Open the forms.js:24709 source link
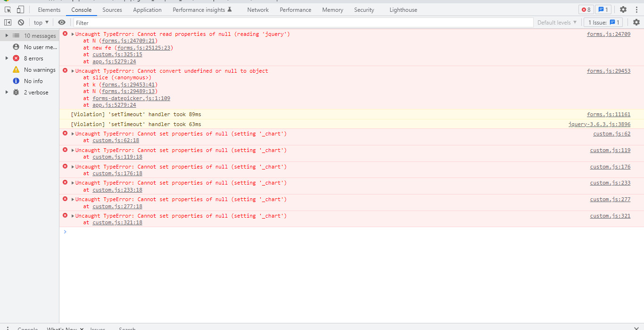Viewport: 644px width, 330px height. point(609,34)
